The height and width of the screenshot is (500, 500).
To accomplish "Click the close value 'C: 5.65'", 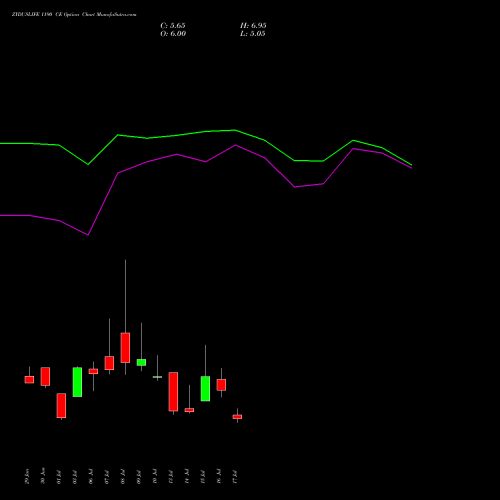I will (173, 26).
